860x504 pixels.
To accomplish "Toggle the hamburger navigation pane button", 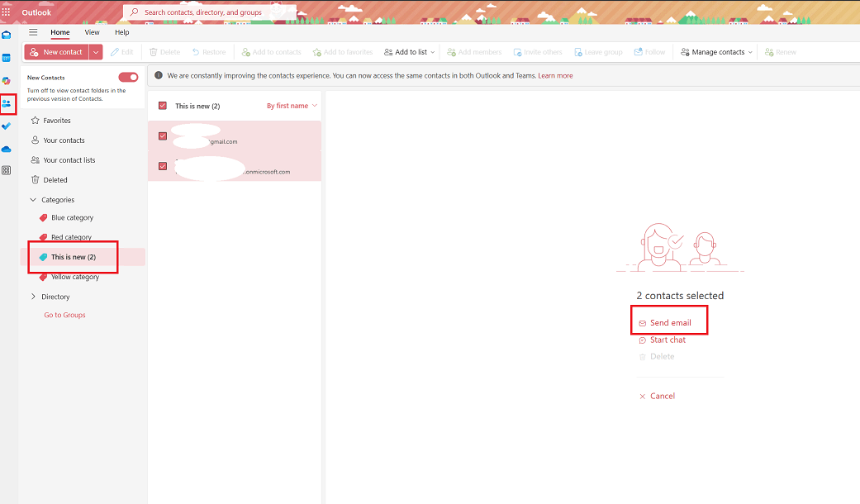I will 33,32.
